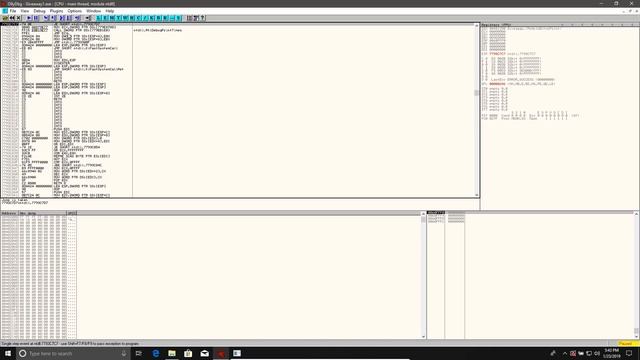640x360 pixels.
Task: Click the dump pane scrollbar down arrow
Action: (x=423, y=337)
